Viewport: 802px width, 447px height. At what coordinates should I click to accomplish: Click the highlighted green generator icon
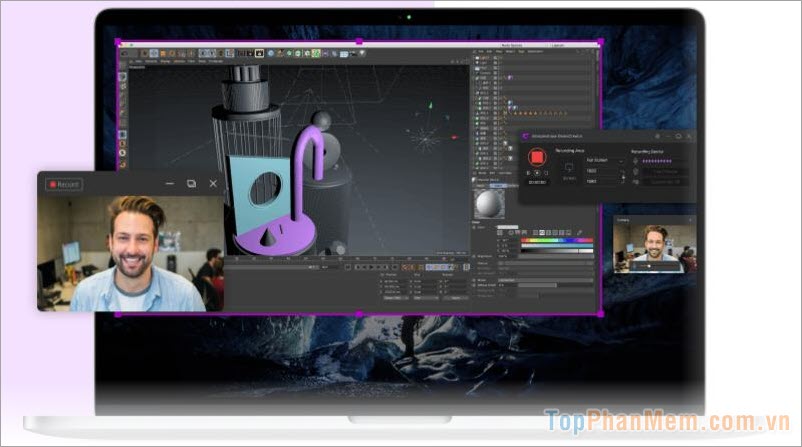coord(316,53)
